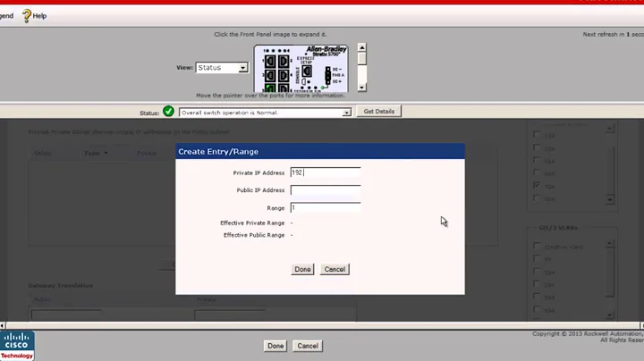644x361 pixels.
Task: Expand the Stratix 5700 front panel image
Action: [301, 69]
